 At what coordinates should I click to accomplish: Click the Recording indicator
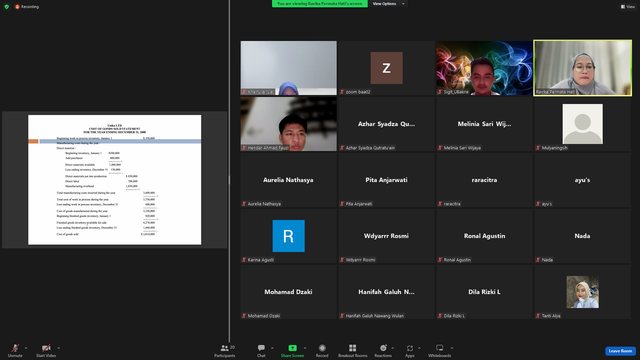27,7
